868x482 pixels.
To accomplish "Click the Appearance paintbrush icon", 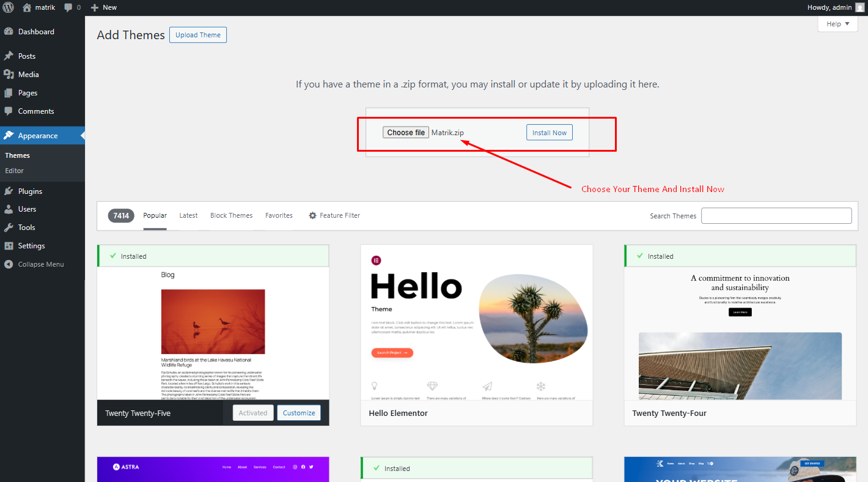I will (9, 136).
